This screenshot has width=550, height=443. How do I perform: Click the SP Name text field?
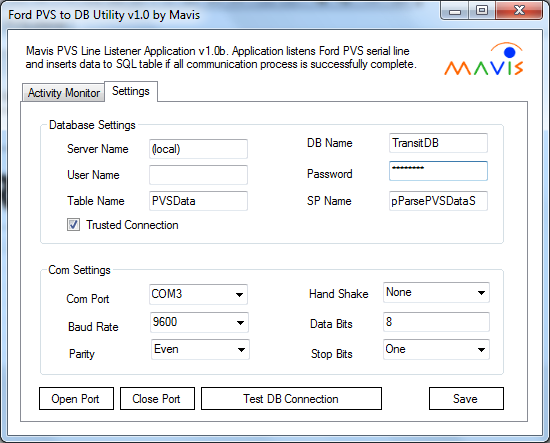pos(438,201)
